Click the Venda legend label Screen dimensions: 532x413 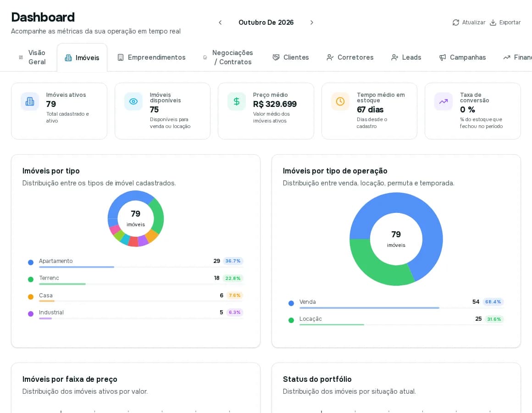point(307,301)
